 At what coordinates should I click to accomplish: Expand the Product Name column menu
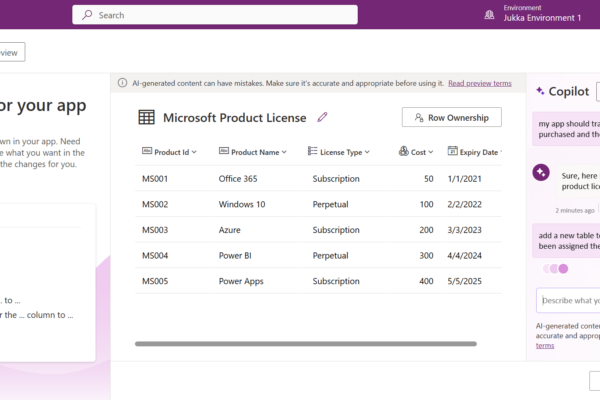coord(284,152)
